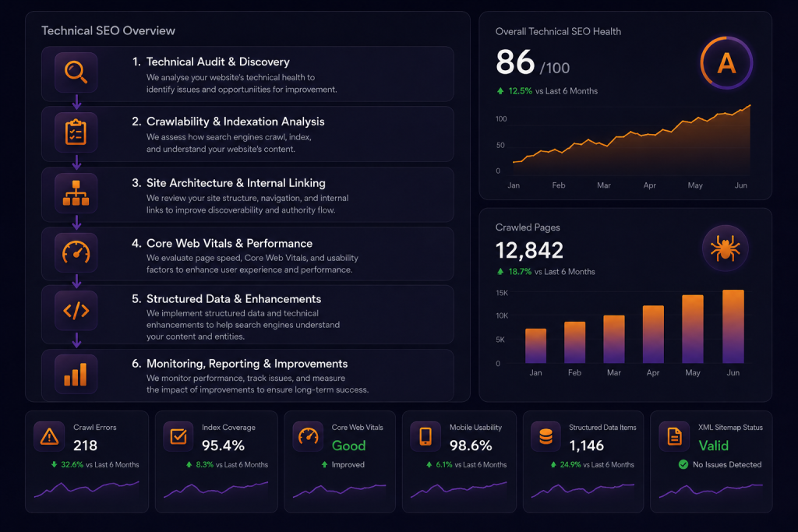Click the Crawled Pages title
Viewport: 798px width, 532px height.
pyautogui.click(x=528, y=227)
